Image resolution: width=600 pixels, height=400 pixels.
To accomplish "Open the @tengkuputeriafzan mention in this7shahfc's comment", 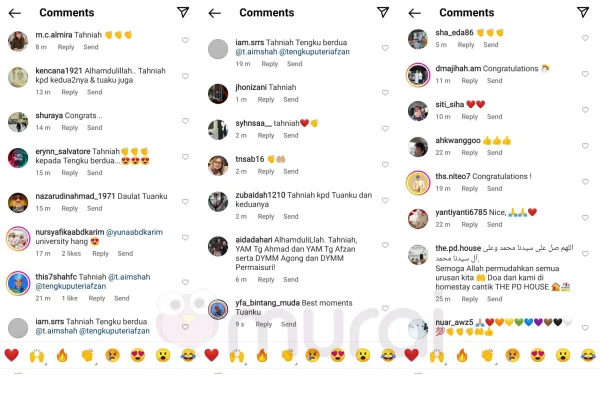I will tap(71, 286).
